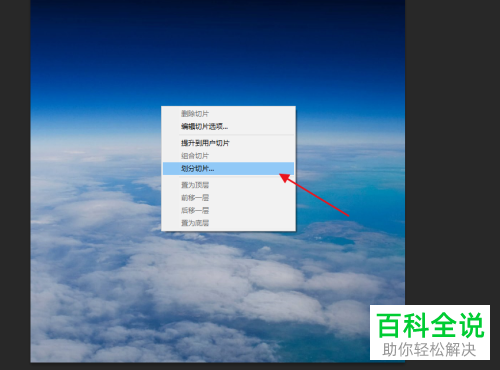Click 组合切片 menu entry
500x370 pixels.
click(228, 156)
